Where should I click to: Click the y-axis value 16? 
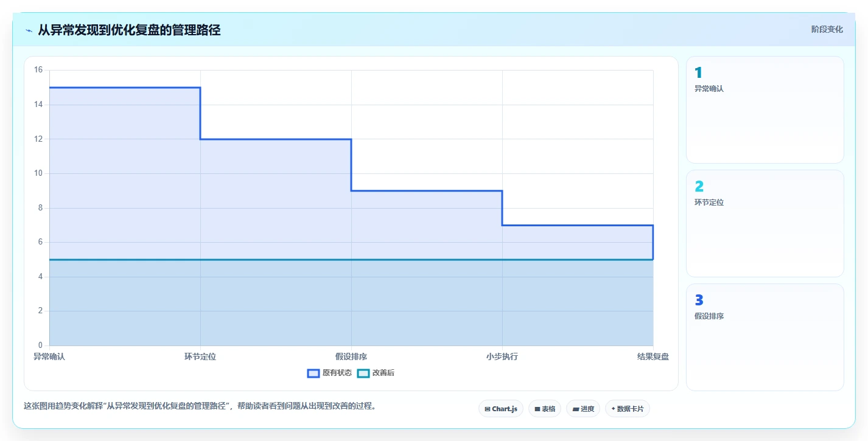pyautogui.click(x=38, y=70)
